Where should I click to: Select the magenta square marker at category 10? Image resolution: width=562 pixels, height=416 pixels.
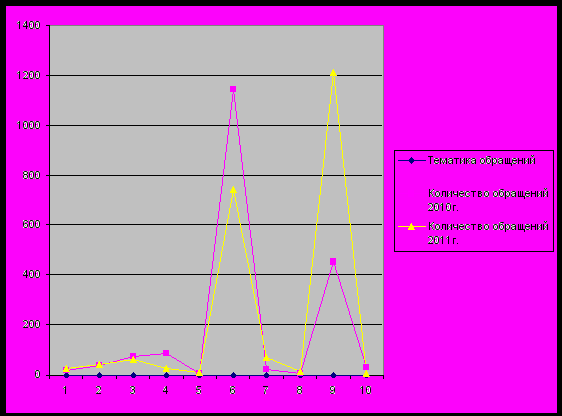(x=366, y=367)
